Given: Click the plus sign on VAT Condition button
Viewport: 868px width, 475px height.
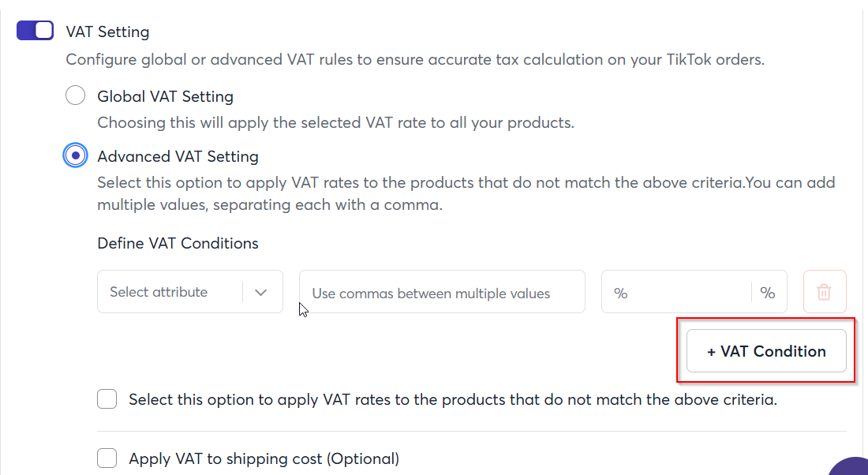Looking at the screenshot, I should click(x=711, y=352).
